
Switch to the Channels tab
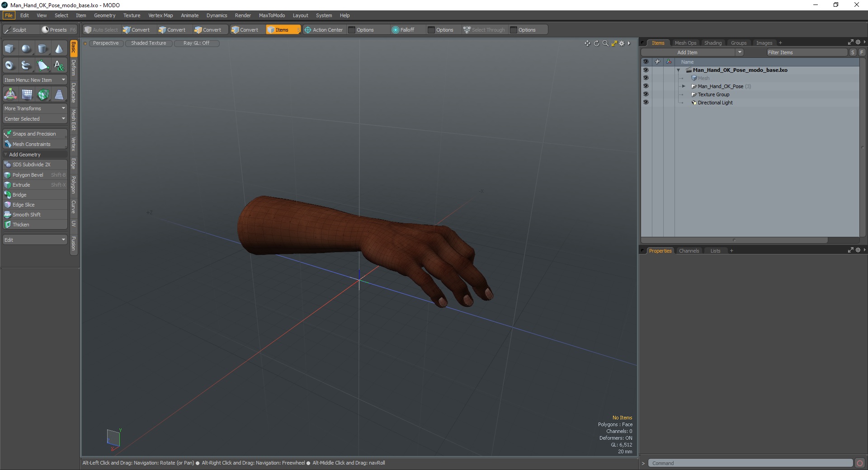pos(689,251)
